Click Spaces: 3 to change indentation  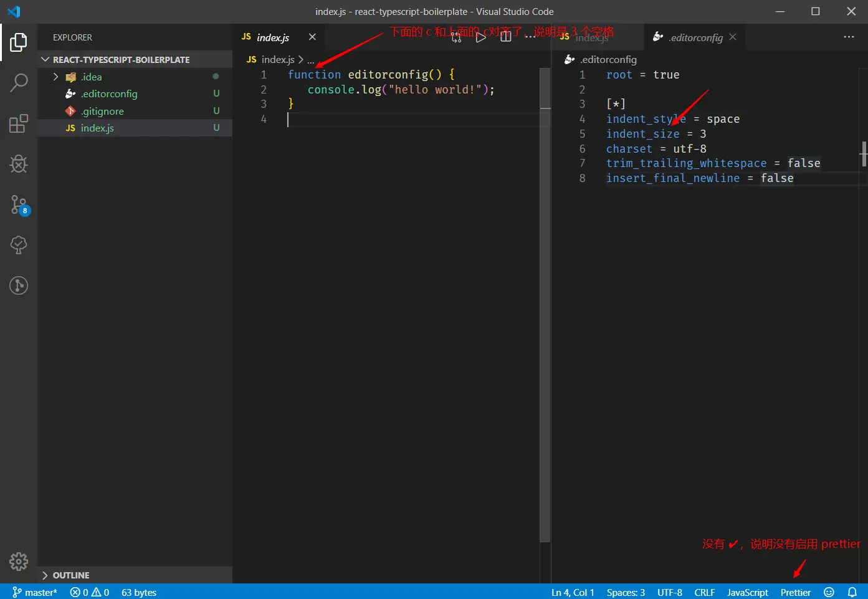tap(625, 592)
